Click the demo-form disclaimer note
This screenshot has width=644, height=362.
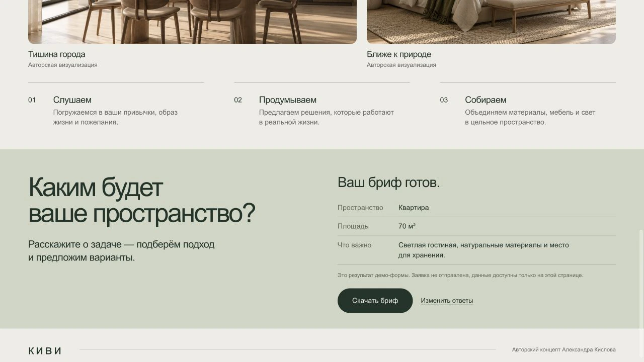pos(460,276)
